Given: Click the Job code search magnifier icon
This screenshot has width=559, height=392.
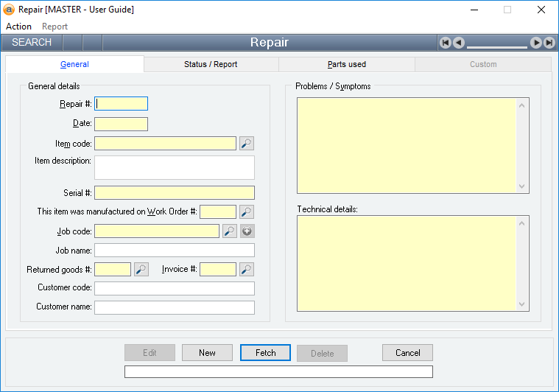Looking at the screenshot, I should click(230, 231).
